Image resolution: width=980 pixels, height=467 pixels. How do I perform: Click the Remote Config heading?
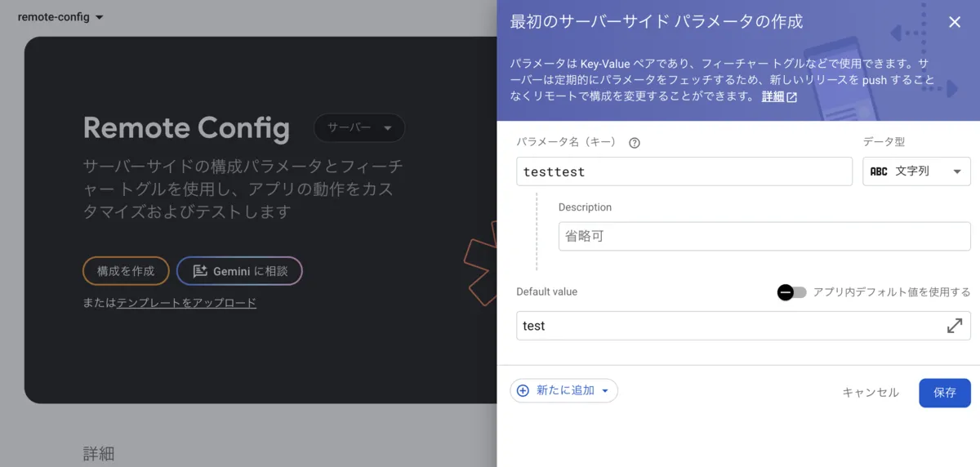186,128
